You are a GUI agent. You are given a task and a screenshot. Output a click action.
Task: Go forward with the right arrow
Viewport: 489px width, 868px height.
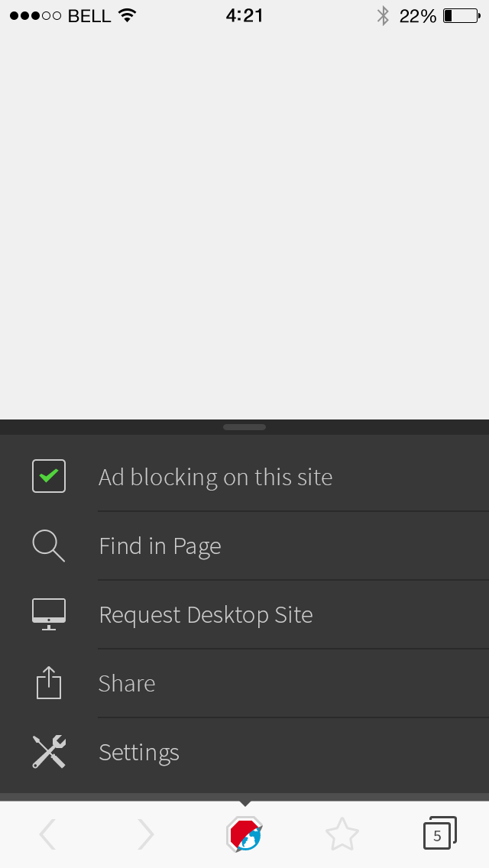(x=146, y=834)
